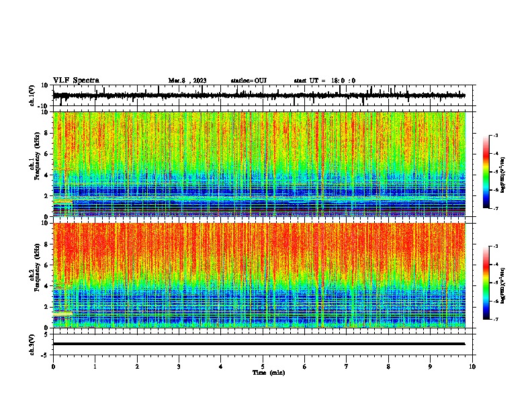Viewport: 532px width, 411px height.
Task: Click the "ch.1(V)" axis label of top panel
Action: pos(32,95)
